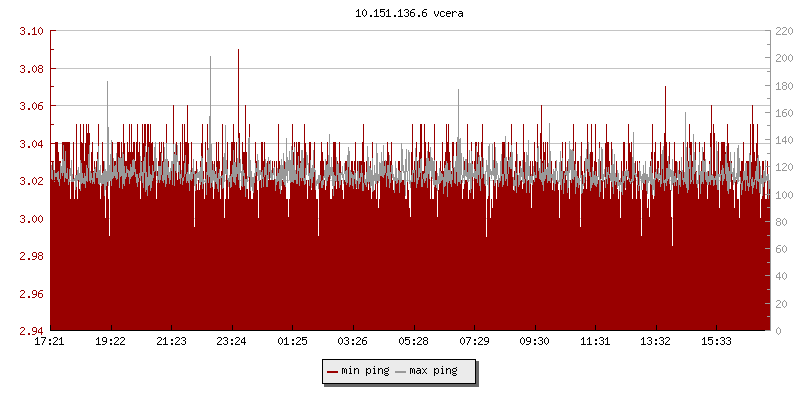Click the 3.10 left axis value
This screenshot has height=400, width=800.
tap(31, 31)
